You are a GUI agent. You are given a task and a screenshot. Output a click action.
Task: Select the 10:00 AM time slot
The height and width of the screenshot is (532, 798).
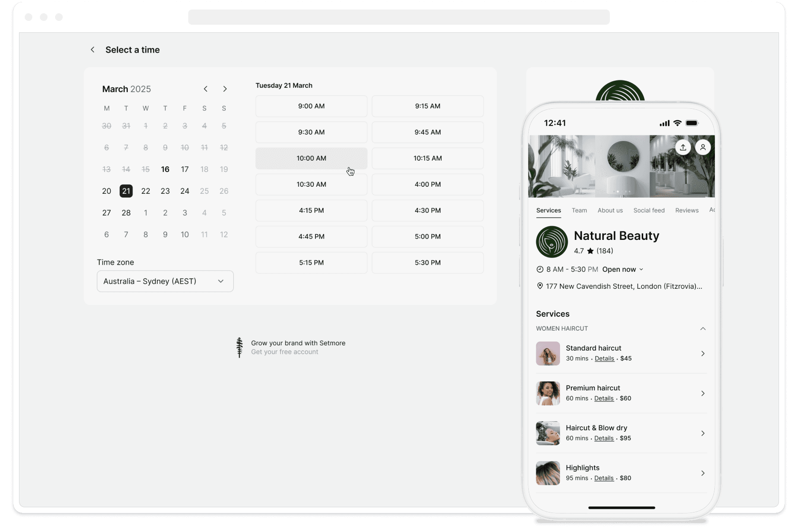[311, 158]
